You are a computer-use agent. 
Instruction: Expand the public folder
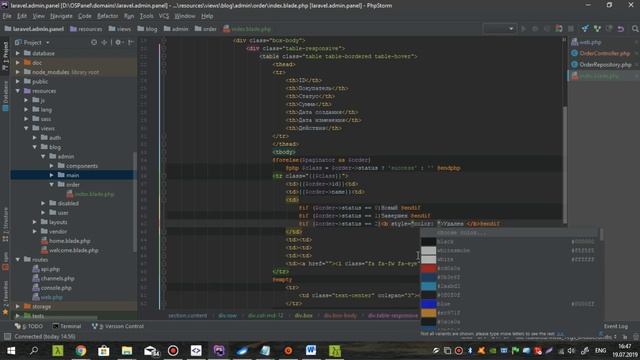18,81
